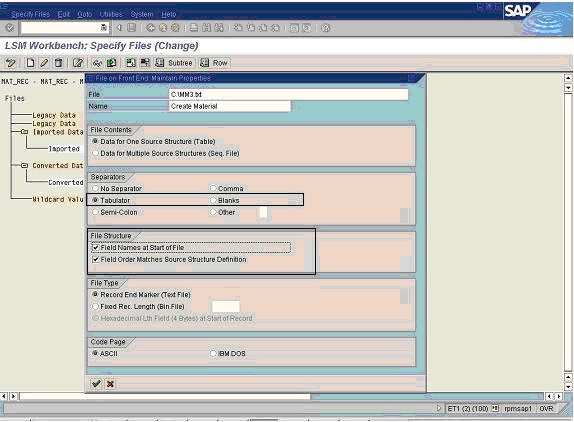Screen dimensions: 574x422
Task: Click the Display glasses icon
Action: (97, 63)
